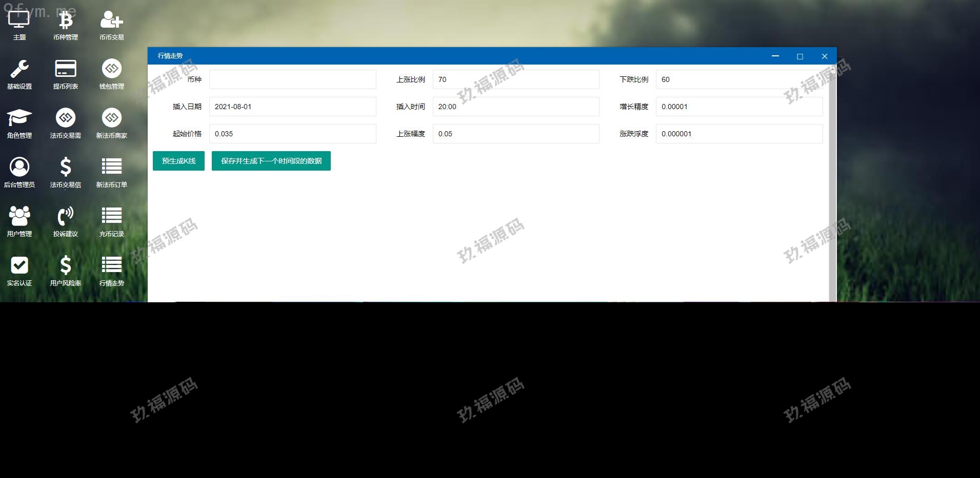Click the 上涨比例 field showing 70
Viewport: 980px width, 478px height.
tap(515, 79)
